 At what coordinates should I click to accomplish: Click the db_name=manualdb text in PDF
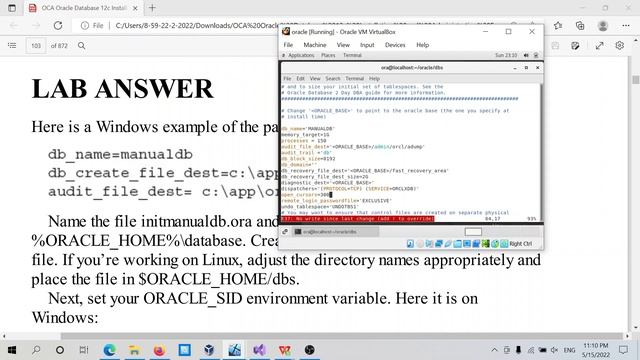point(120,155)
